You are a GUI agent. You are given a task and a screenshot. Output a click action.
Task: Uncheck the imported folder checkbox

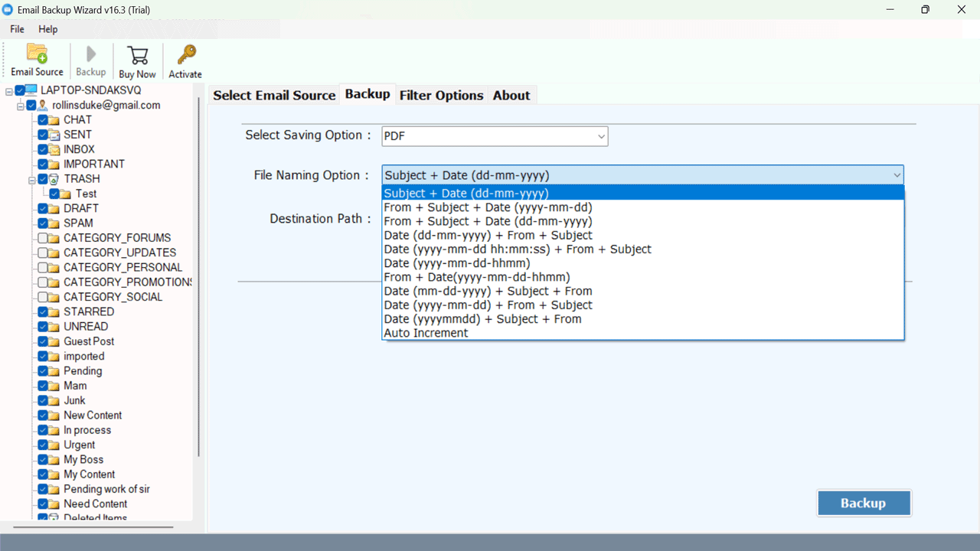43,357
